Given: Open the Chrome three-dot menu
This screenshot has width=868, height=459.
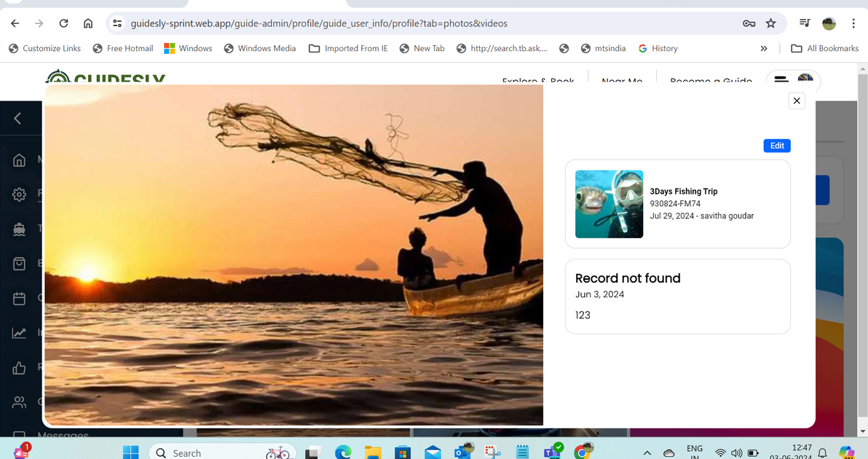Looking at the screenshot, I should tap(853, 23).
